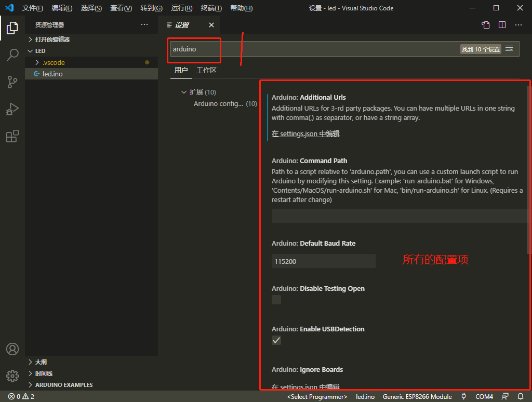Edit Additional Urls in settings.json link
The height and width of the screenshot is (402, 532).
pos(305,133)
